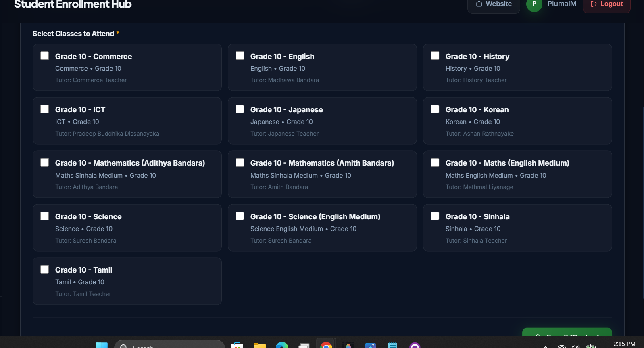Click the 'Grade 10 - Science' card title
Viewport: 644px width, 348px height.
[88, 217]
